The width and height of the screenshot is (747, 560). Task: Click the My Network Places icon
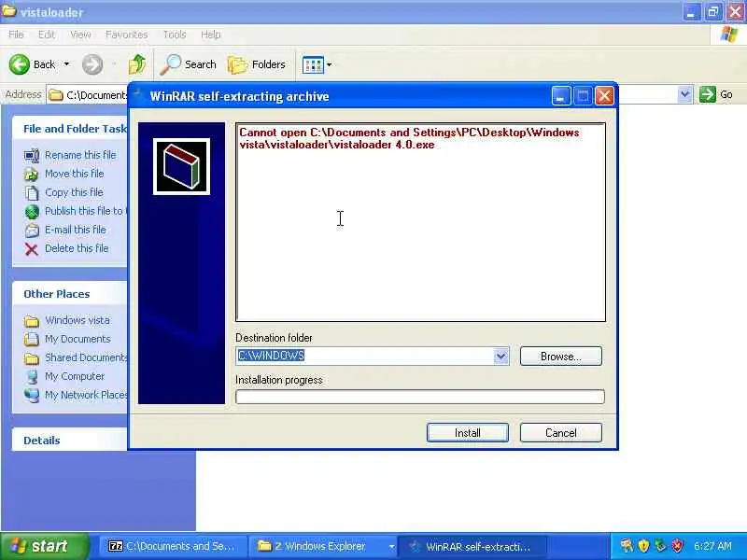[32, 395]
